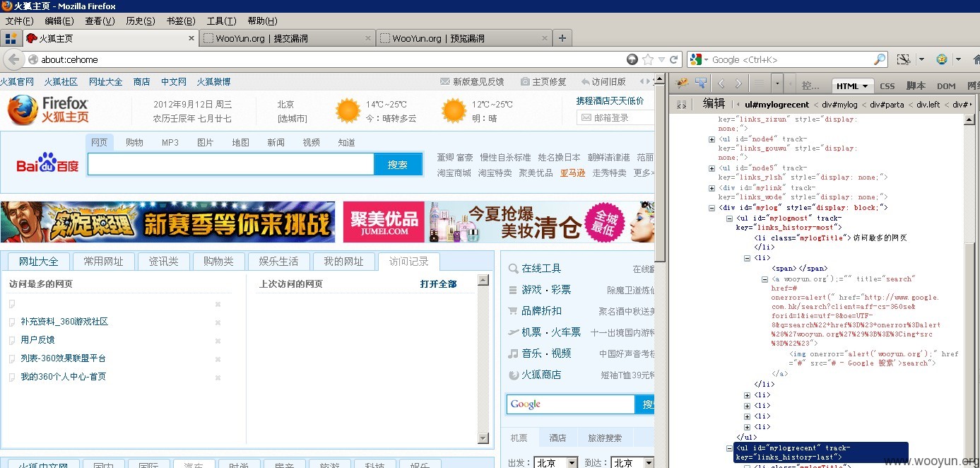Switch to Firebug 脚本 tab

[916, 86]
